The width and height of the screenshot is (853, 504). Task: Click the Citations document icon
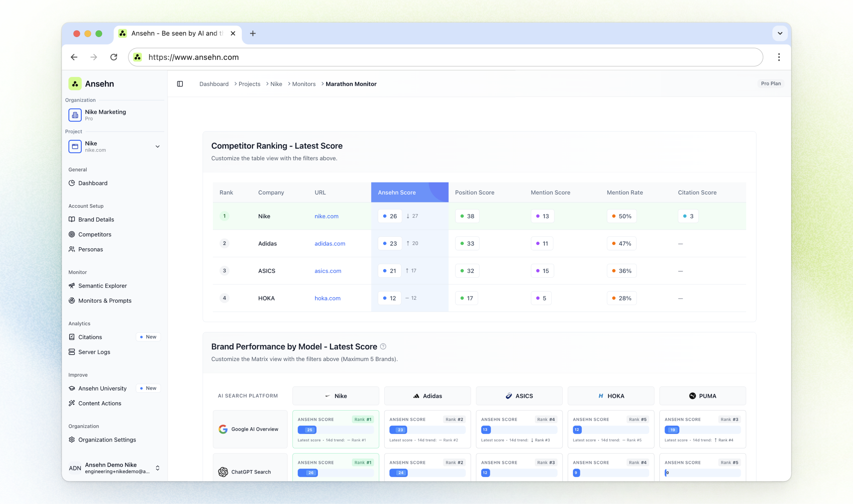pos(72,337)
